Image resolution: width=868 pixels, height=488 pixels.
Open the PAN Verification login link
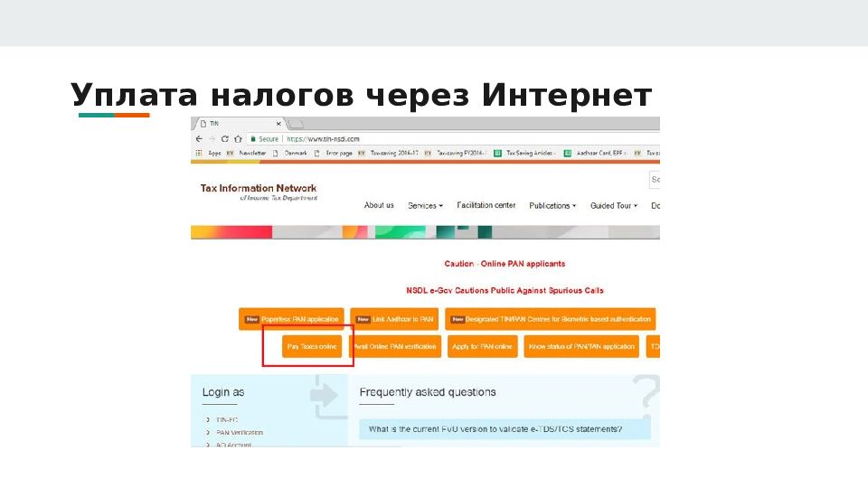pyautogui.click(x=240, y=433)
